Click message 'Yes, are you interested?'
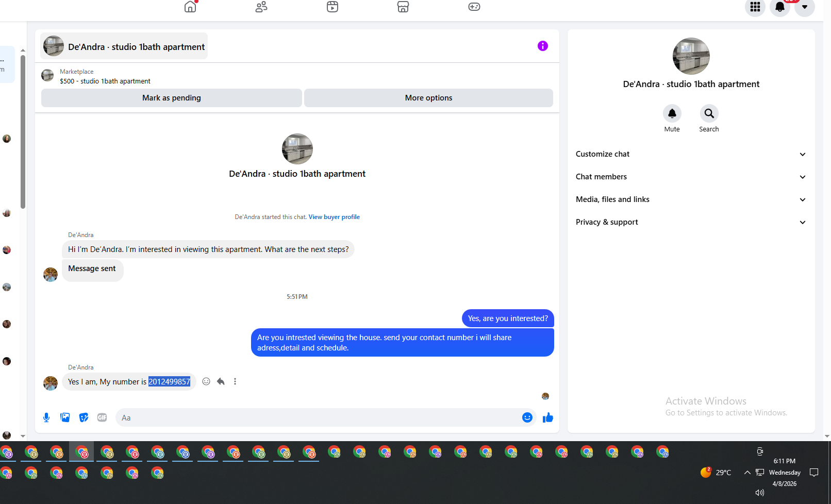 point(508,318)
